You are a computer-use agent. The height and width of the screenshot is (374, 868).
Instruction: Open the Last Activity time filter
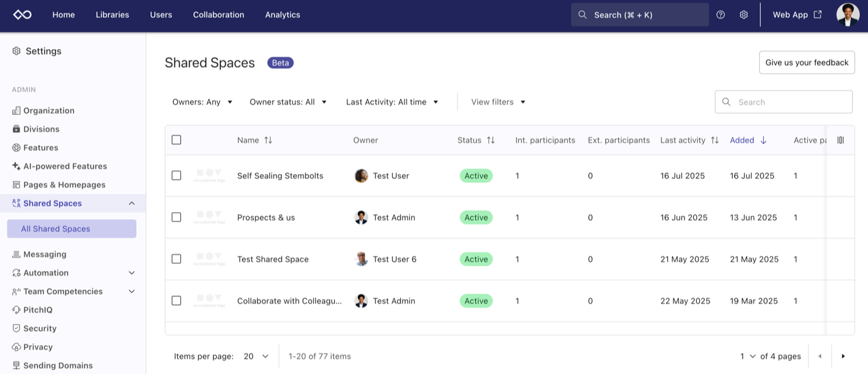click(392, 101)
